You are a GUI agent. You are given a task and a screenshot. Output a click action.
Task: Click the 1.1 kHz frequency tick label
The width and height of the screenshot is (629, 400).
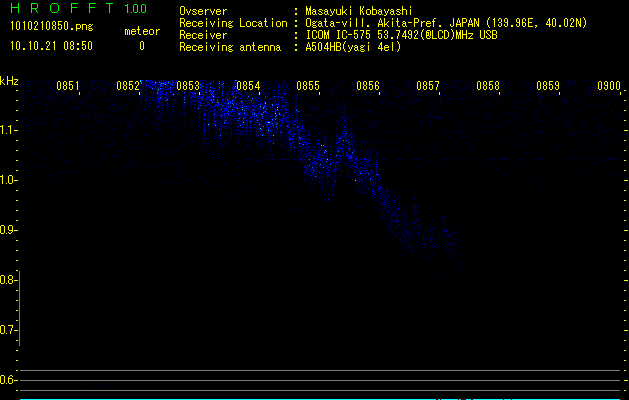[7, 130]
